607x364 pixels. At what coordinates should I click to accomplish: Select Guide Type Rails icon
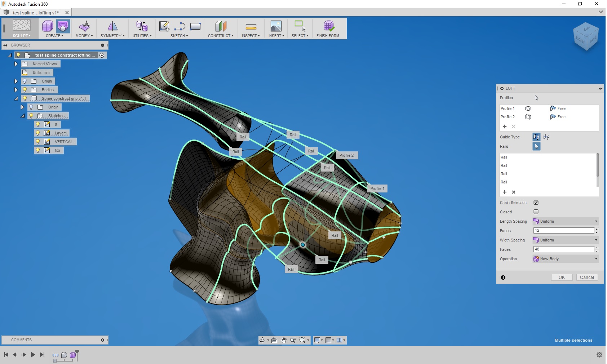tap(536, 137)
